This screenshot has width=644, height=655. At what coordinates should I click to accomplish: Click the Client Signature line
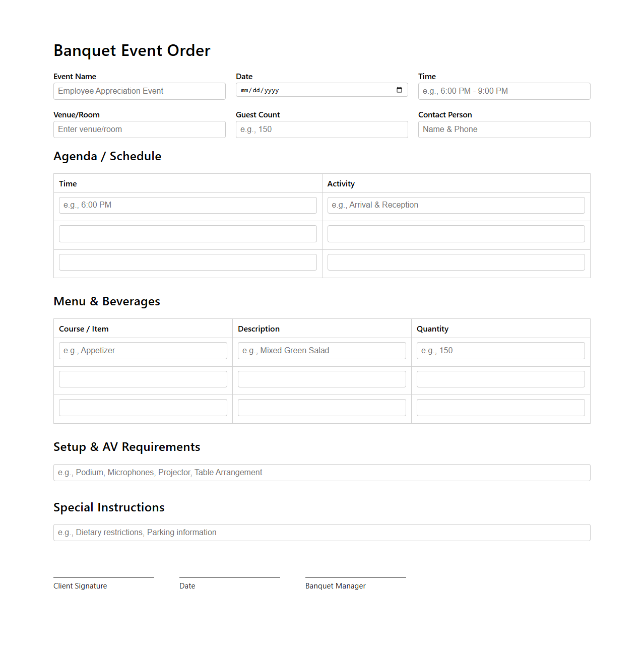[x=103, y=576]
